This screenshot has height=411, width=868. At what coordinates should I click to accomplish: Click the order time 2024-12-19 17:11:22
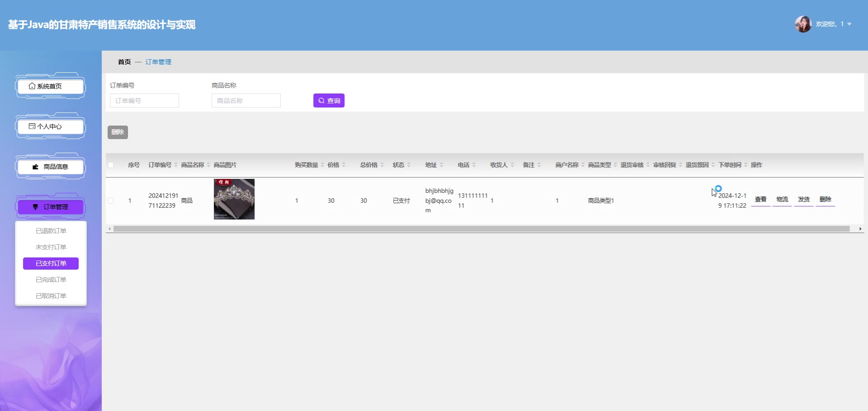732,201
